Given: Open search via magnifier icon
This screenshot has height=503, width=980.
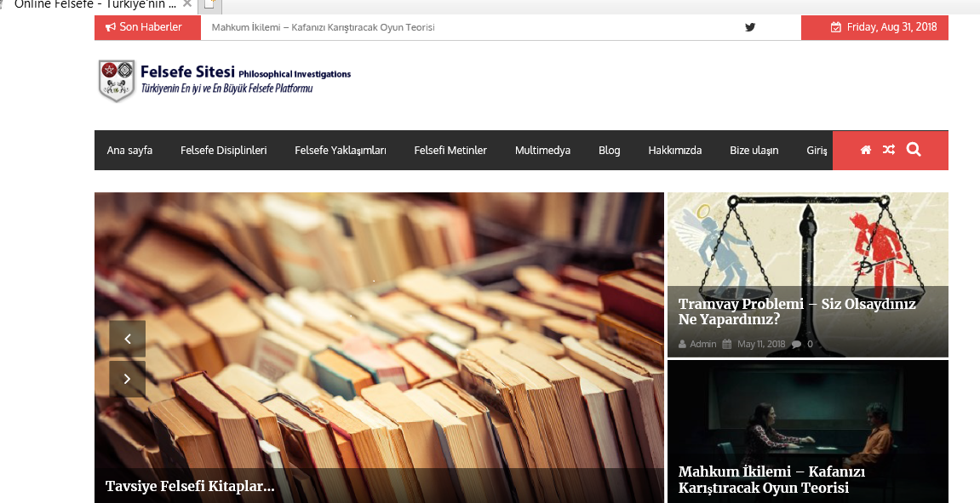Looking at the screenshot, I should (x=914, y=150).
